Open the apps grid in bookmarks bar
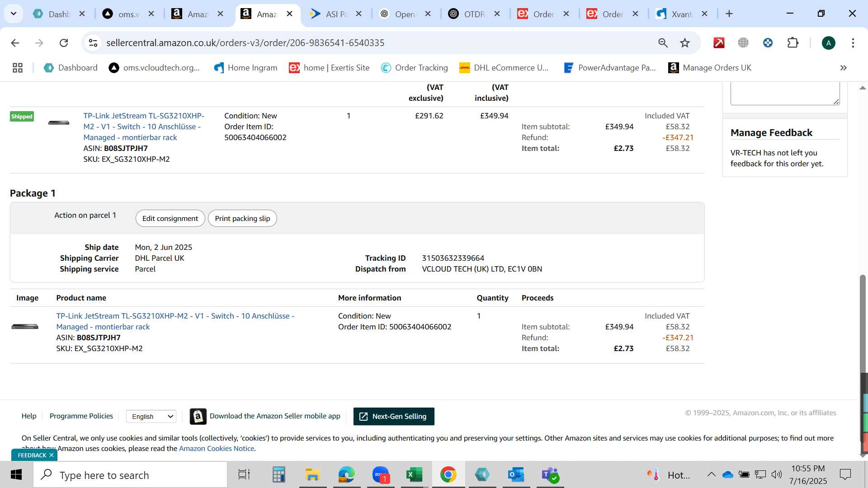Screen dimensions: 868x488 18,68
